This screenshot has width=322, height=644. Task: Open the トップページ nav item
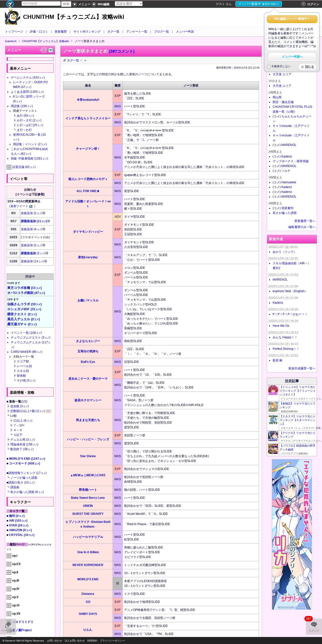pyautogui.click(x=14, y=32)
